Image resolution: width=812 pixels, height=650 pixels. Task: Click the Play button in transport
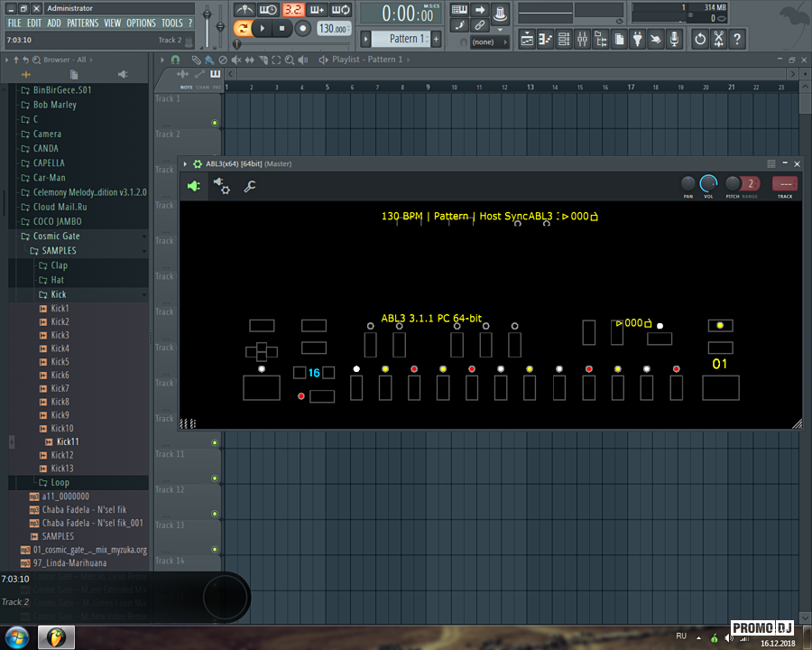click(262, 29)
